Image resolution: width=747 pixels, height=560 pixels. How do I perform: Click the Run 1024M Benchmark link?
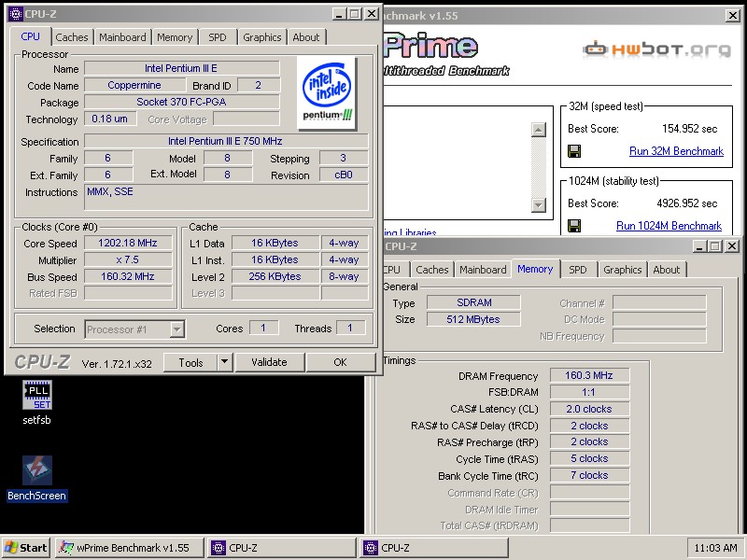coord(669,226)
